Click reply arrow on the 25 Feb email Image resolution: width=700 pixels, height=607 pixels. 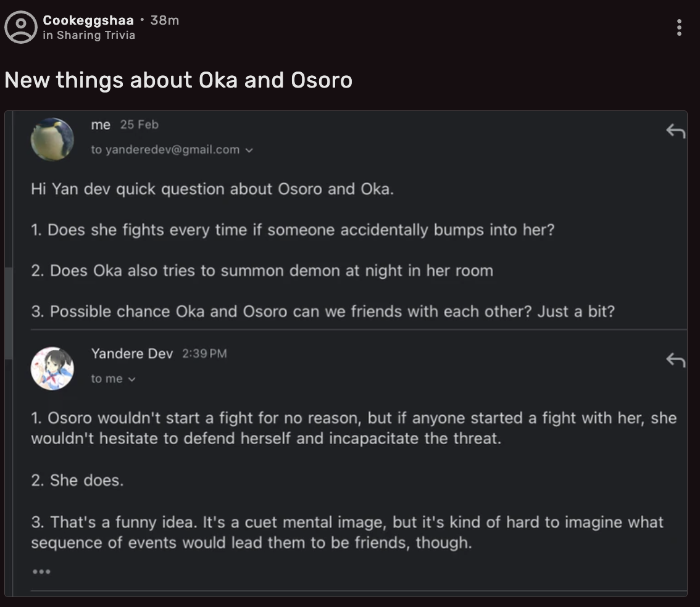(676, 131)
